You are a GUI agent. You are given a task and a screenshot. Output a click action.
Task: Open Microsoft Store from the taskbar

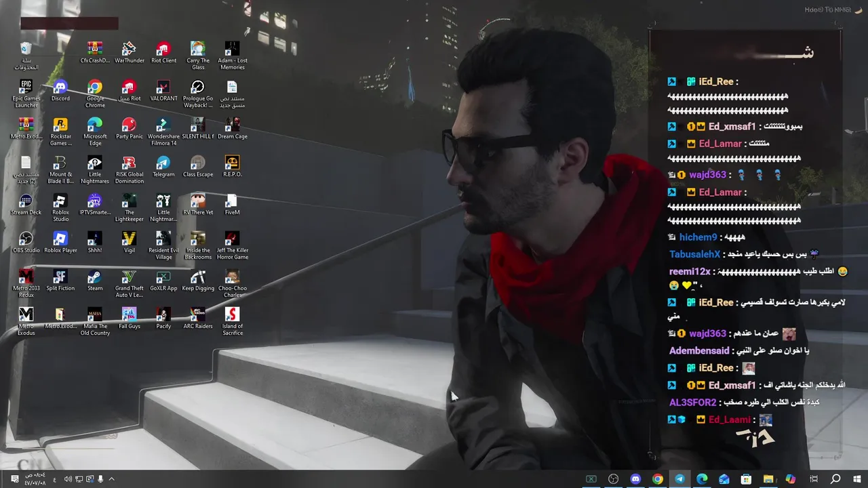tap(746, 479)
